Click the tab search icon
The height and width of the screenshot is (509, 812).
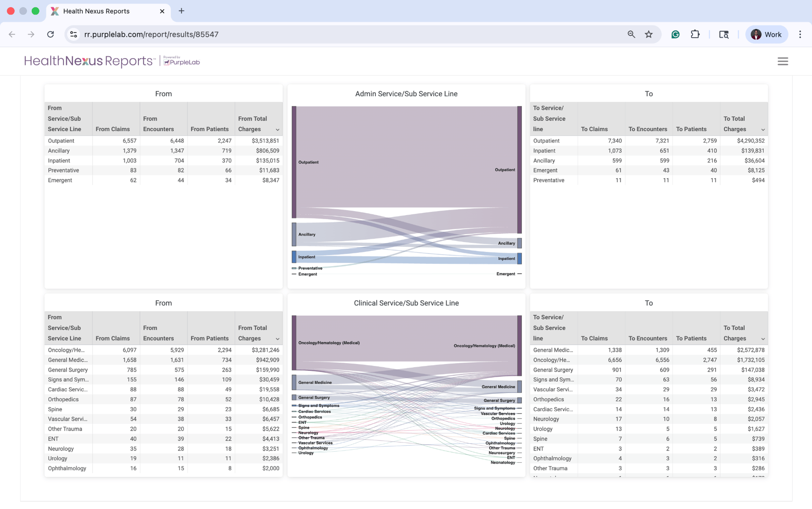pos(723,35)
